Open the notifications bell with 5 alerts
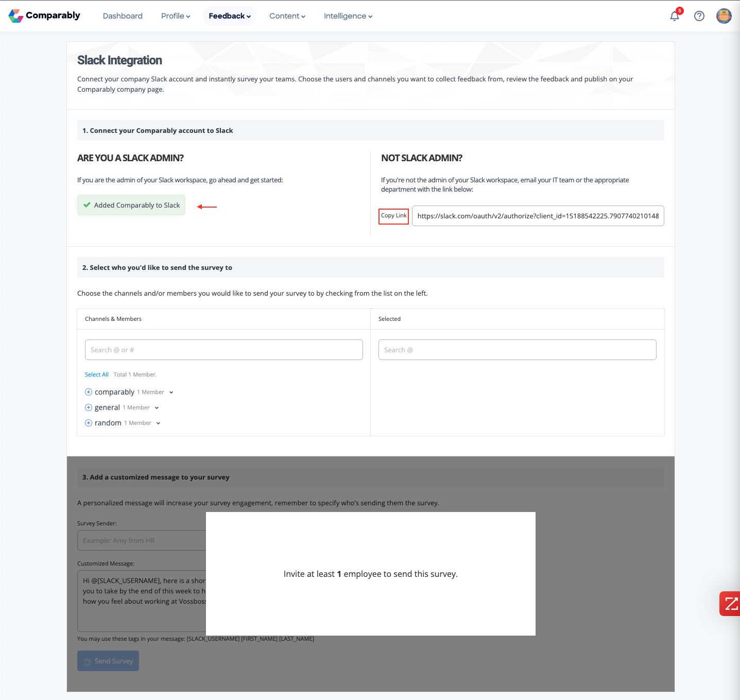The width and height of the screenshot is (740, 700). point(674,16)
